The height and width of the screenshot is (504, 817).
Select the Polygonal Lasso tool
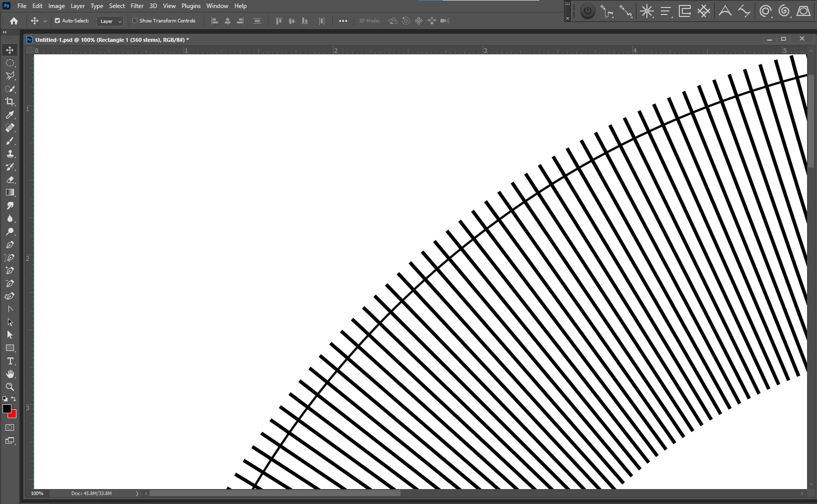click(x=10, y=76)
